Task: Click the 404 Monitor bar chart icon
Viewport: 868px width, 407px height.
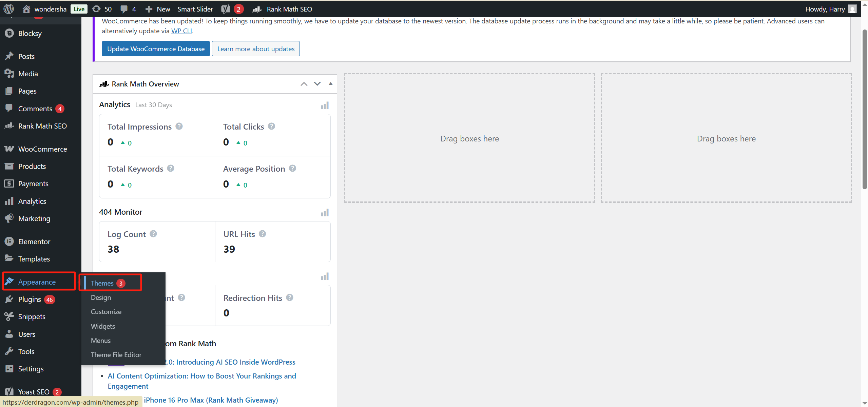Action: [325, 213]
